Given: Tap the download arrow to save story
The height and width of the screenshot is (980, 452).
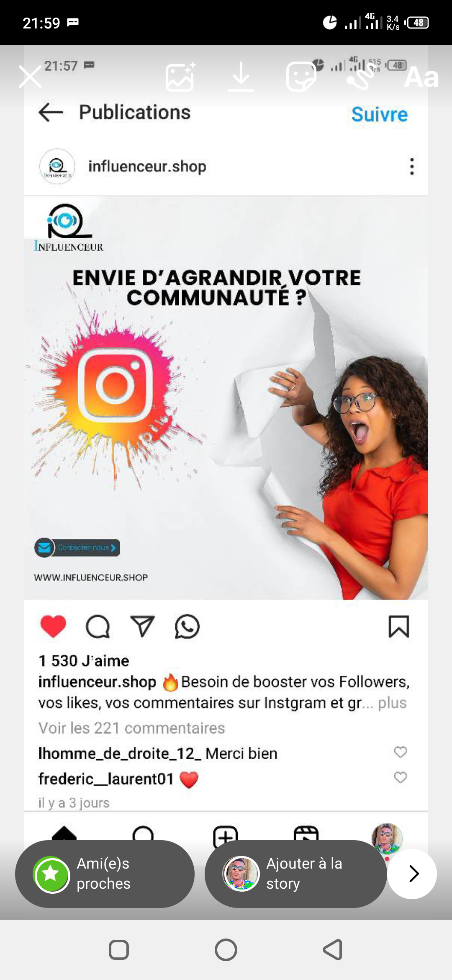Looking at the screenshot, I should [241, 77].
